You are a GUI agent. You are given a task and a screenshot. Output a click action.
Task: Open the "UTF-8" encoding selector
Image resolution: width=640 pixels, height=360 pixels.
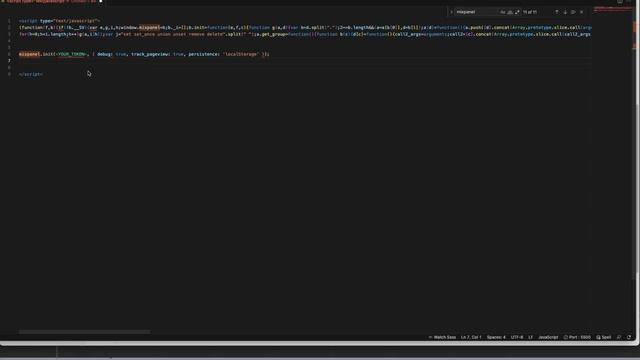point(517,338)
